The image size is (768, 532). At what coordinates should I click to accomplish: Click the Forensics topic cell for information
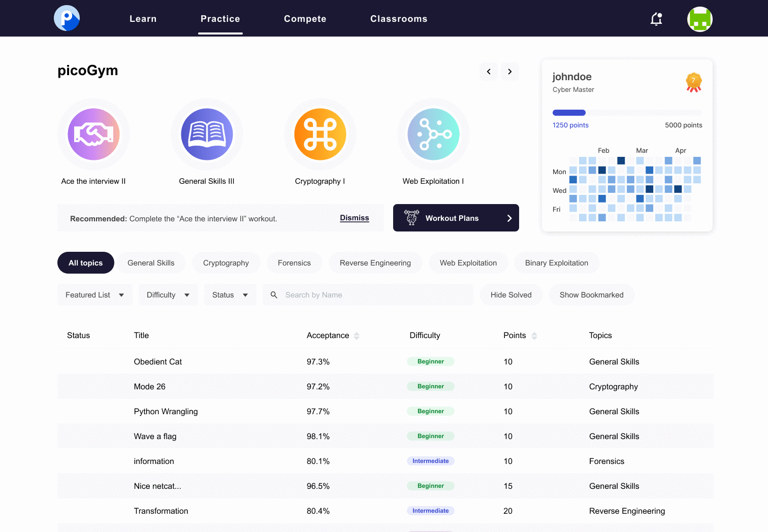[606, 461]
